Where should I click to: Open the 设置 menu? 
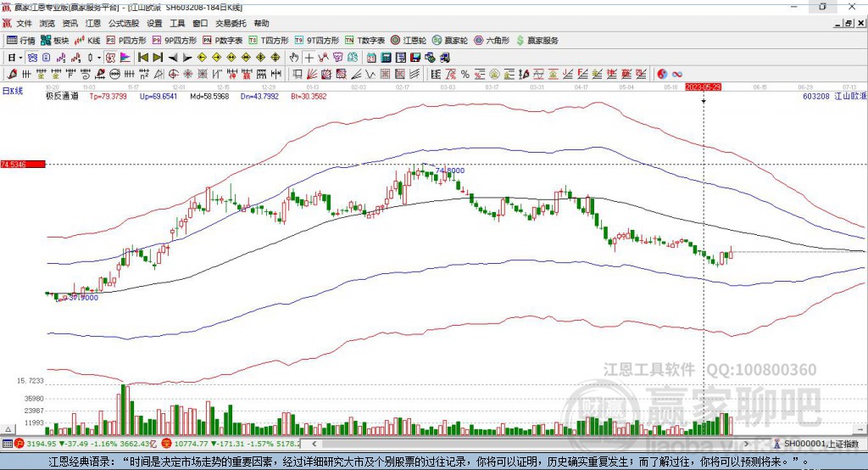(x=154, y=23)
